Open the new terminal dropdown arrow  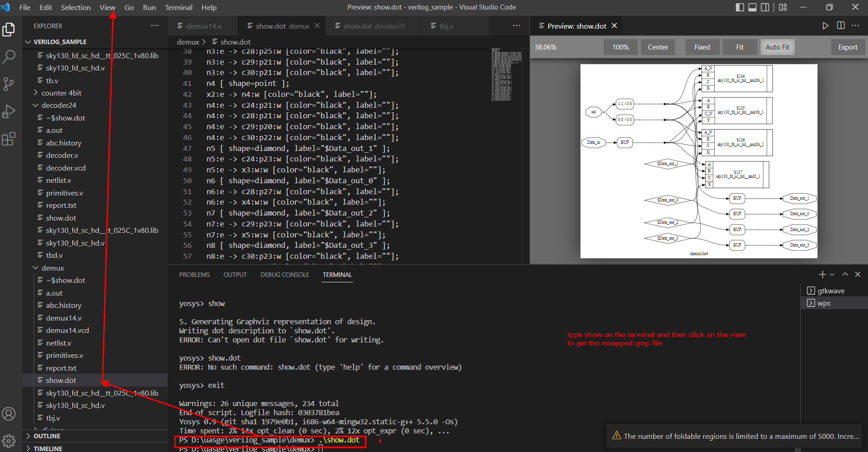point(832,274)
